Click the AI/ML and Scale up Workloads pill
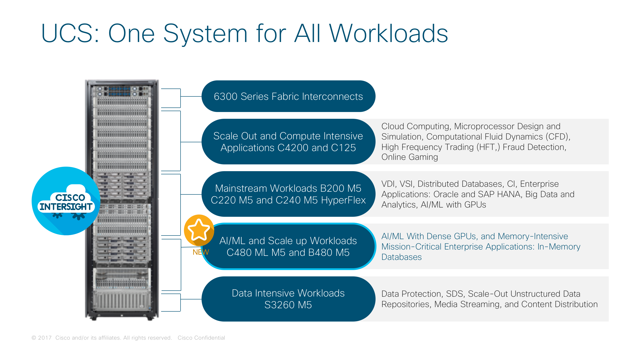Viewport: 644px width, 350px height. coord(288,246)
